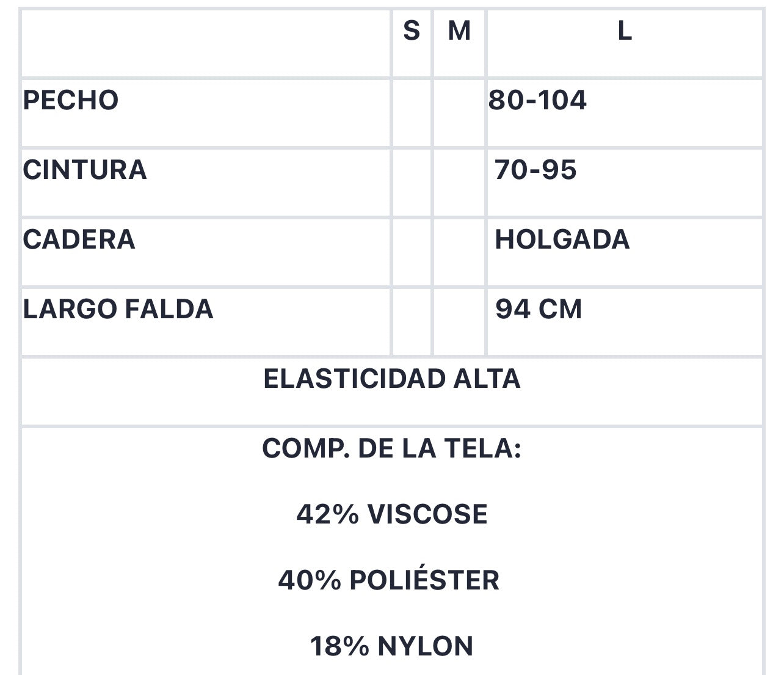Select the 40% POLIÉSTER line
This screenshot has height=675, width=784.
[389, 580]
